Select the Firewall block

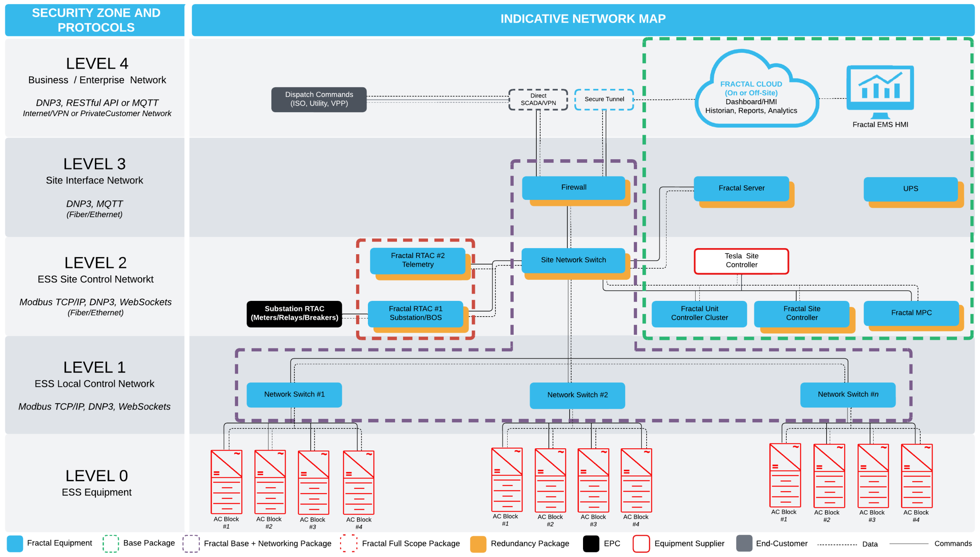[573, 188]
